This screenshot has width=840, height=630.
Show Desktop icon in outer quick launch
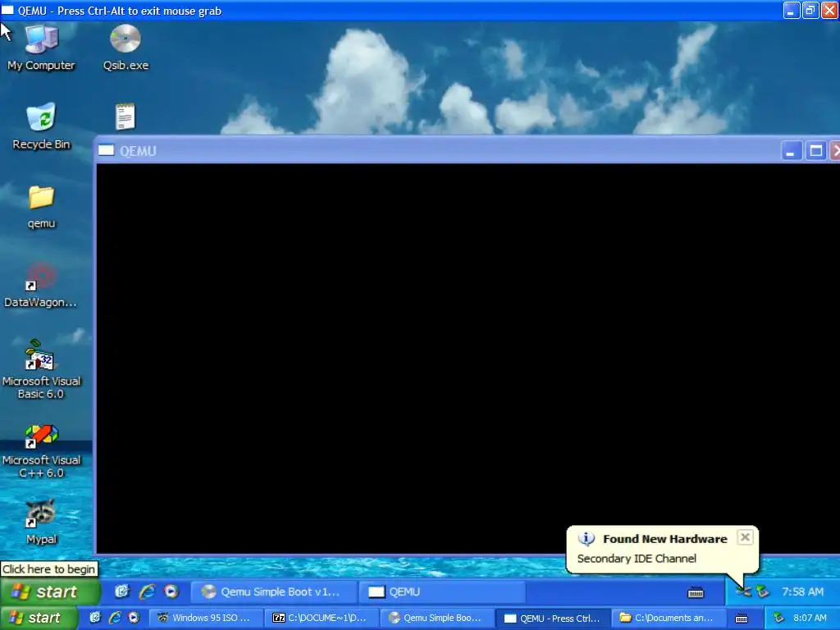coord(95,618)
